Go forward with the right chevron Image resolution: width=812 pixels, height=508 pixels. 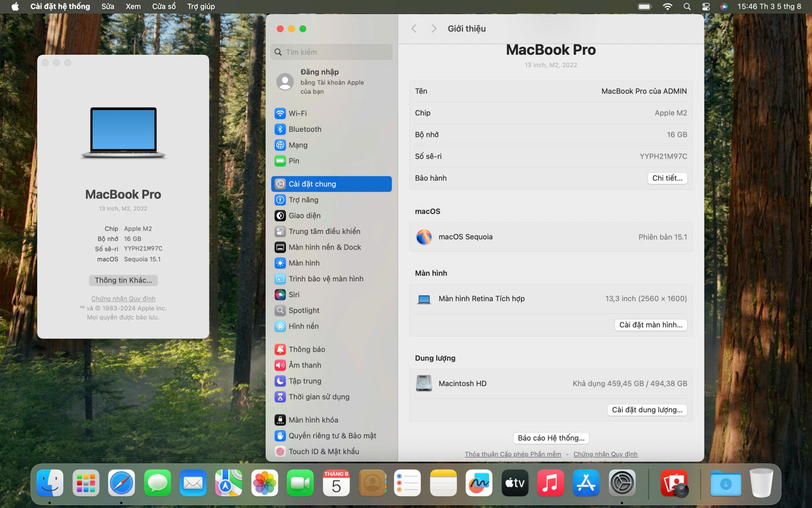pos(434,29)
